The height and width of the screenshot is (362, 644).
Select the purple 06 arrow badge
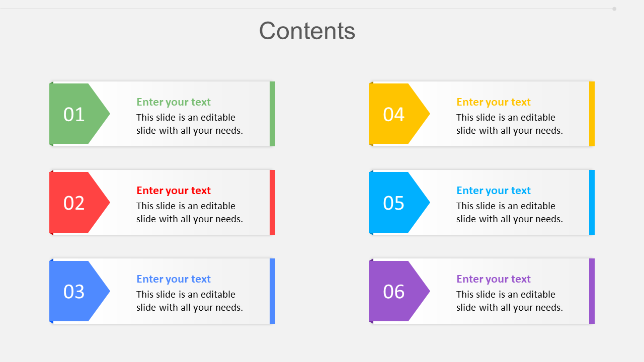(x=395, y=291)
